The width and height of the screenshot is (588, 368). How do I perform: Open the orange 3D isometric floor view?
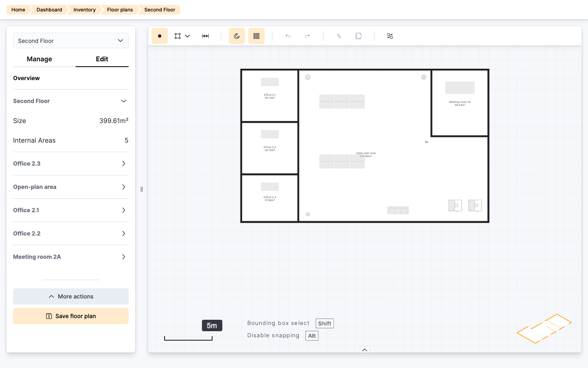tap(544, 329)
